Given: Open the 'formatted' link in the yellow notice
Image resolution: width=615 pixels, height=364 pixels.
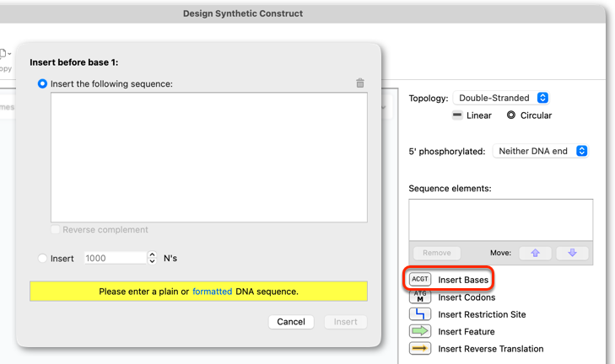Looking at the screenshot, I should pyautogui.click(x=213, y=292).
